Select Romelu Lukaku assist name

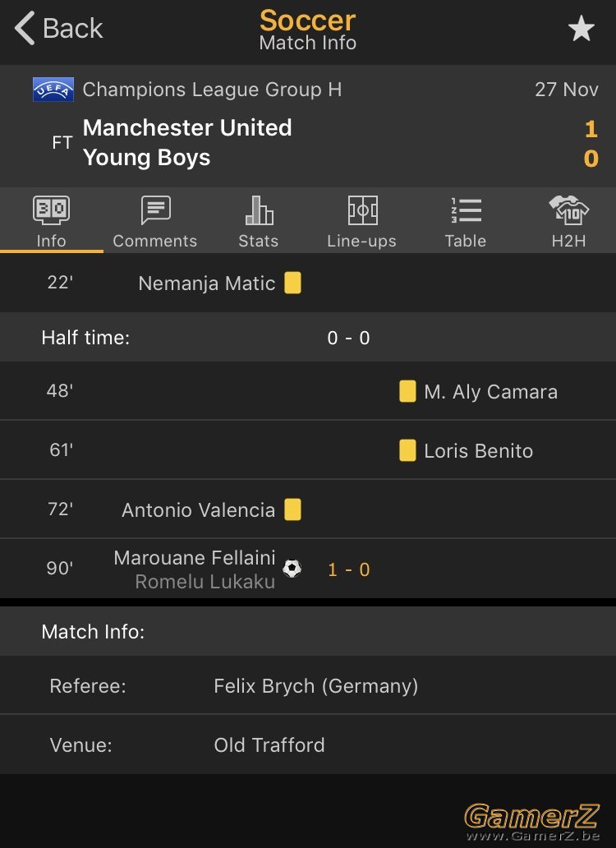coord(205,582)
